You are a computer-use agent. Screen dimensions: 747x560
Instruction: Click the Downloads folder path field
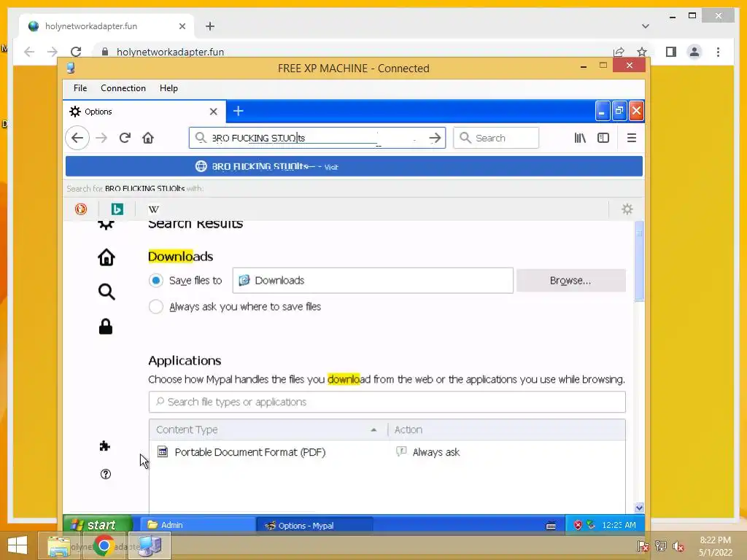373,281
